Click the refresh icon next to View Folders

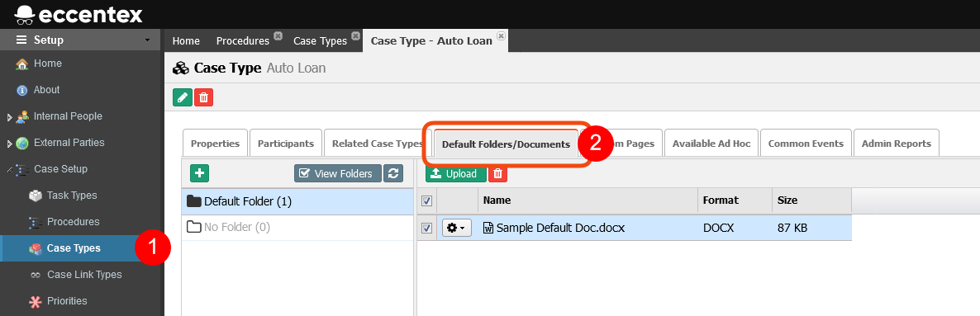coord(393,173)
